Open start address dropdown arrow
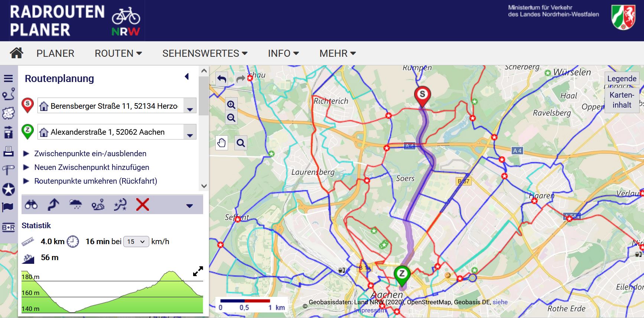Viewport: 644px width, 318px height. pyautogui.click(x=190, y=106)
